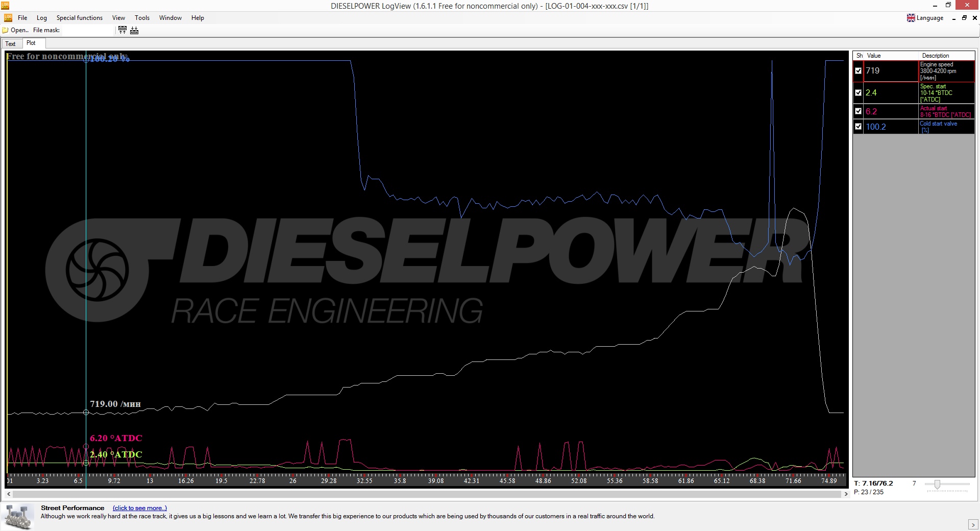Select the Engine speed 719 value cell

click(x=891, y=71)
